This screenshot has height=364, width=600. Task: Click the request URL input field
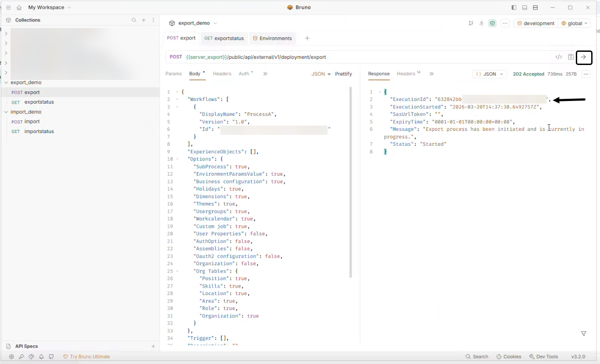pos(367,57)
